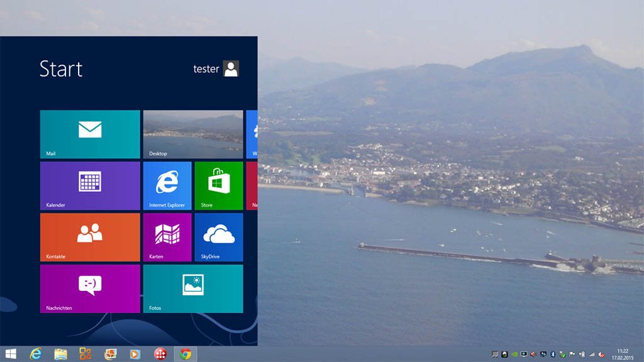Open the tester user account menu
The width and height of the screenshot is (644, 362).
click(216, 69)
